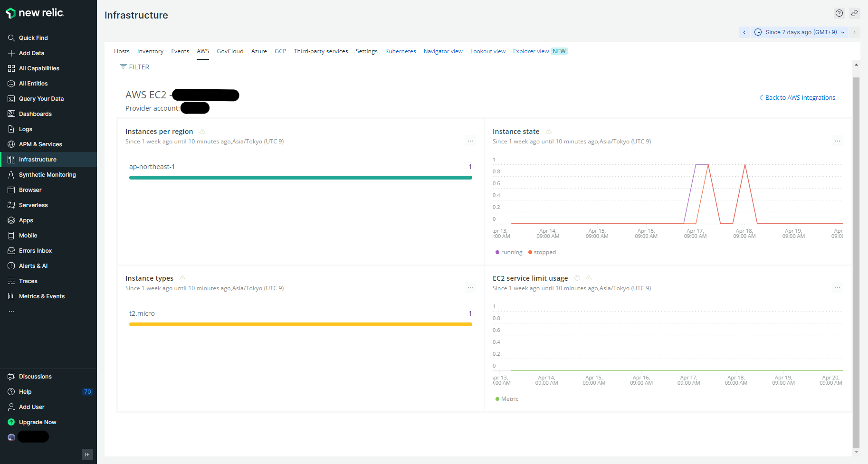Open the FILTER bar
The image size is (868, 464).
pyautogui.click(x=134, y=67)
